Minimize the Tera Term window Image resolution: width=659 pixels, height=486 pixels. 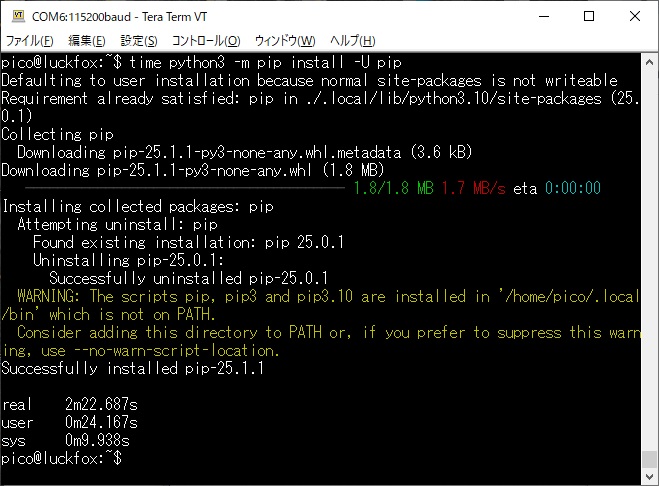(544, 16)
